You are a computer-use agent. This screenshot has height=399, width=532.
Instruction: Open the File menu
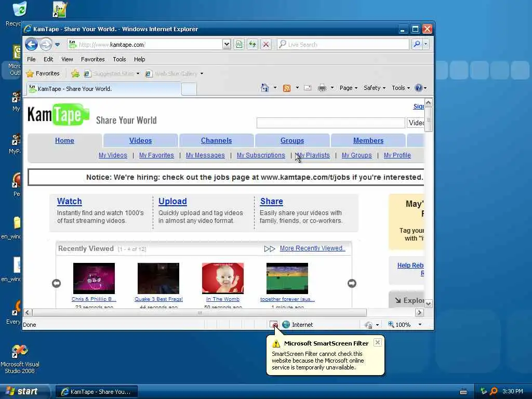(31, 59)
